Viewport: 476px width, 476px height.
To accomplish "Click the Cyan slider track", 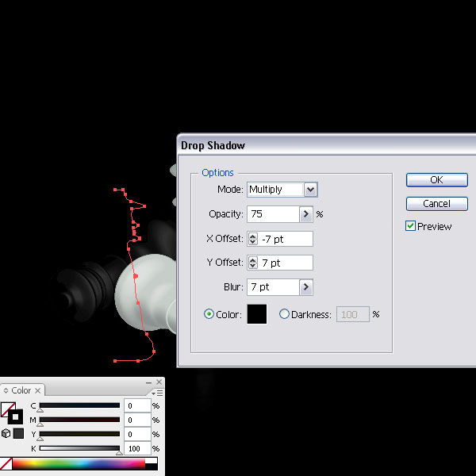I will (x=79, y=405).
